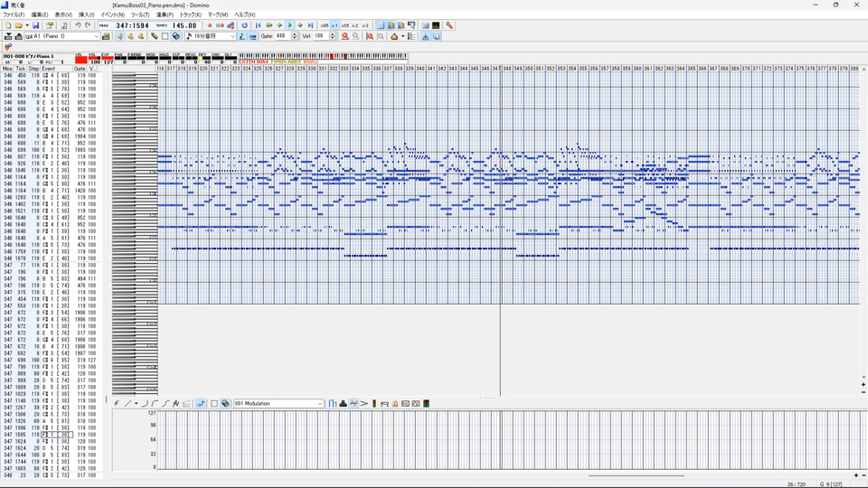Open the onion-shaped icon's dropdown arrow
Screen dimensions: 868x488
pyautogui.click(x=402, y=36)
